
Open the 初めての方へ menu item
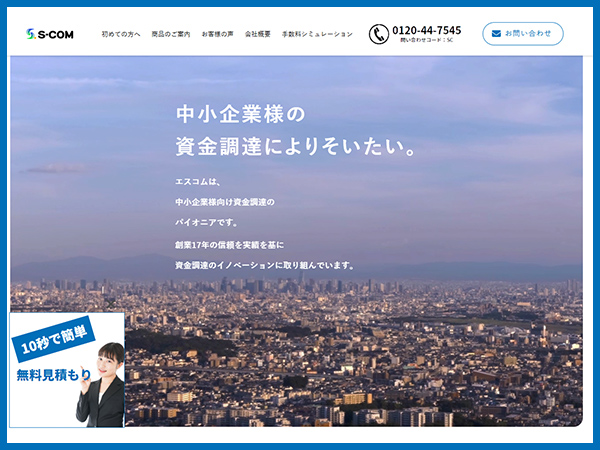(x=120, y=34)
